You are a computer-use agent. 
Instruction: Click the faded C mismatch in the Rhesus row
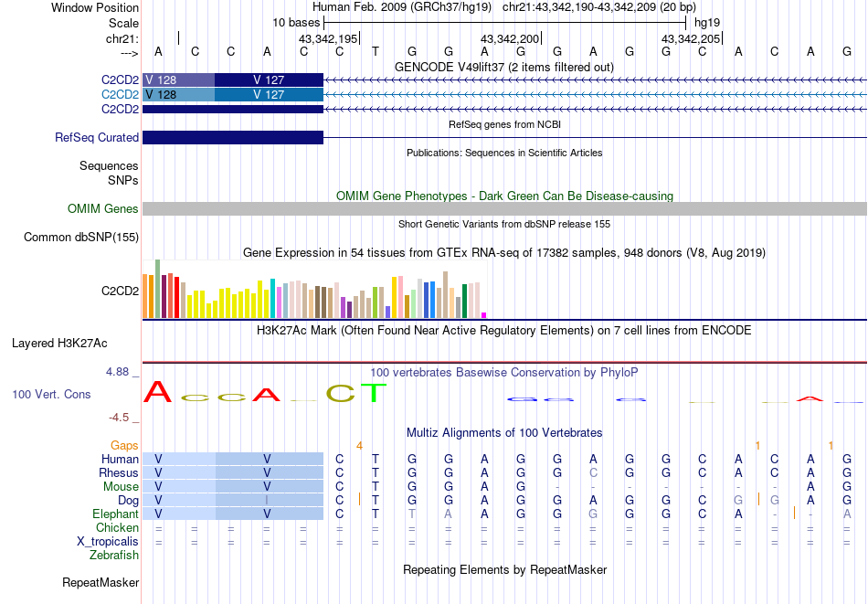pos(593,472)
